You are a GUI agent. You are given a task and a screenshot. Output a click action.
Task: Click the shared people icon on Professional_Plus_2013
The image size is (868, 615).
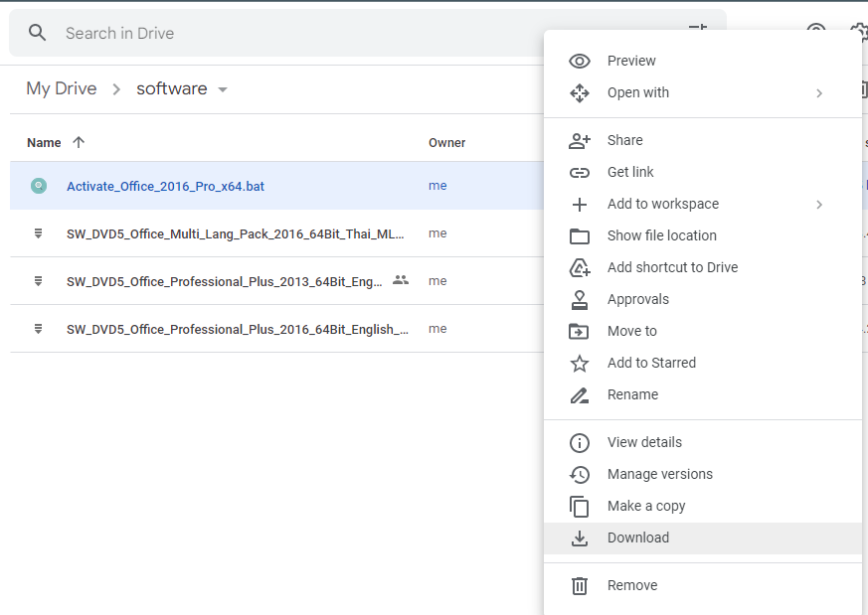tap(401, 280)
